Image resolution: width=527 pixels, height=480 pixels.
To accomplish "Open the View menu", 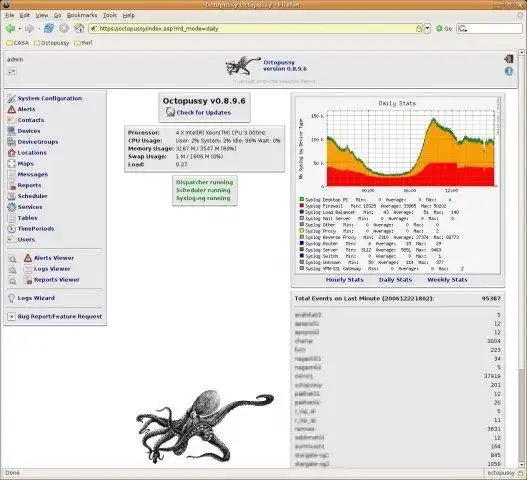I will (x=42, y=15).
